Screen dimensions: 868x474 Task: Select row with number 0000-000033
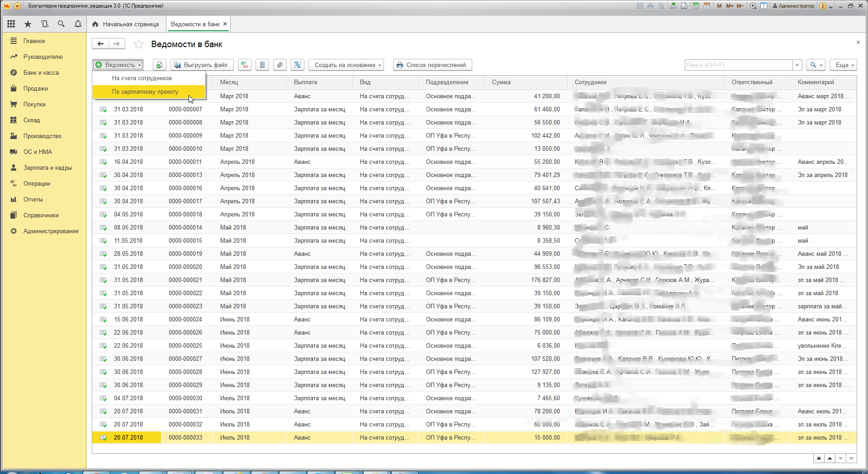click(474, 437)
